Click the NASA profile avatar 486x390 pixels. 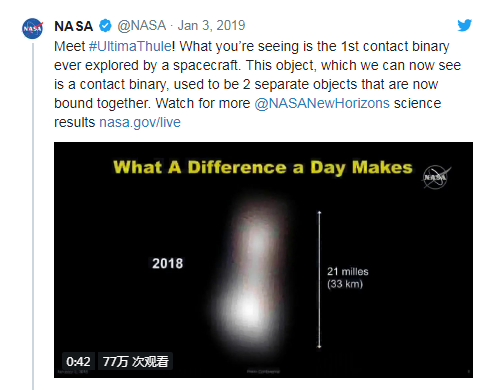[x=33, y=28]
